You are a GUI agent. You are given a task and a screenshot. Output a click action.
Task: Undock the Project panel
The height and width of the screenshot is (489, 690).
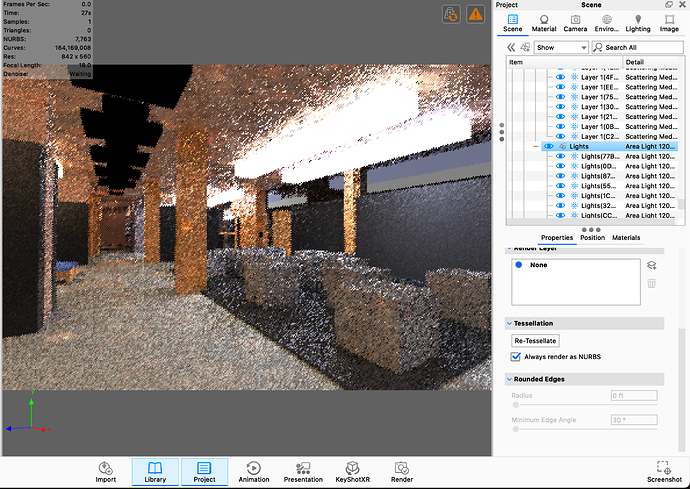tap(669, 4)
